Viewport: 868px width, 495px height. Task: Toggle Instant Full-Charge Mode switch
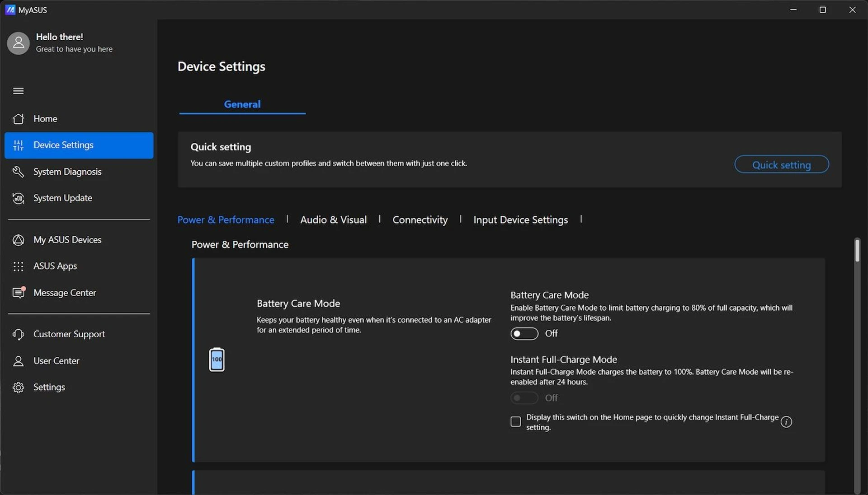coord(524,398)
